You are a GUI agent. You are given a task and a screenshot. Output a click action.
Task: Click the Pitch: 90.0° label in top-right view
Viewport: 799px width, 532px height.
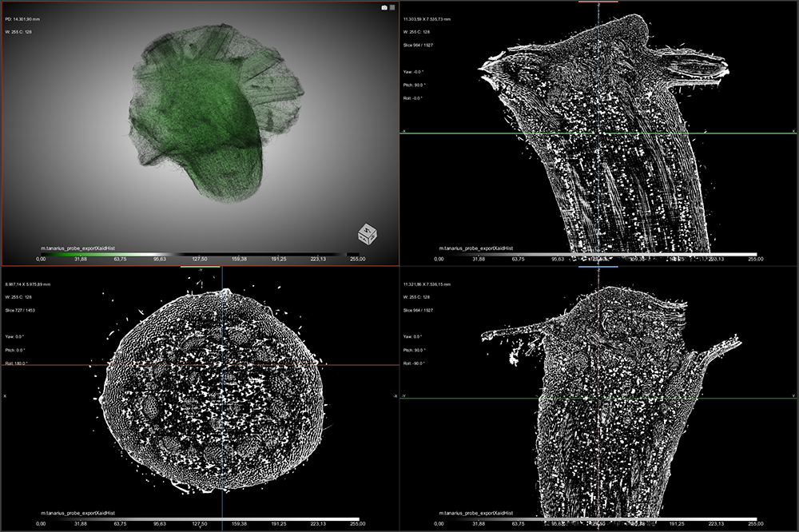pyautogui.click(x=415, y=84)
